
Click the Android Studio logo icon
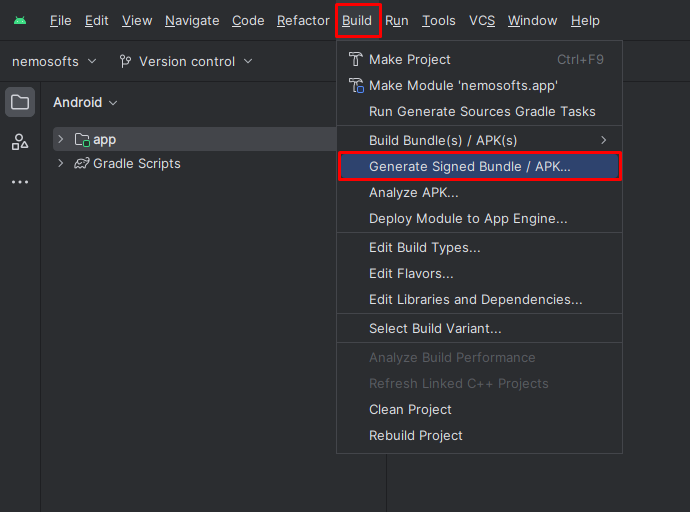pos(20,21)
